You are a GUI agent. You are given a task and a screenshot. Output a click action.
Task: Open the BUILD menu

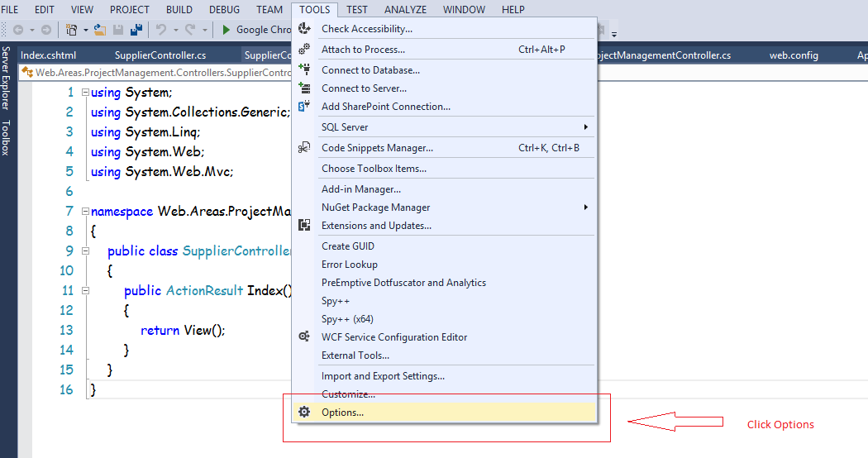tap(179, 9)
